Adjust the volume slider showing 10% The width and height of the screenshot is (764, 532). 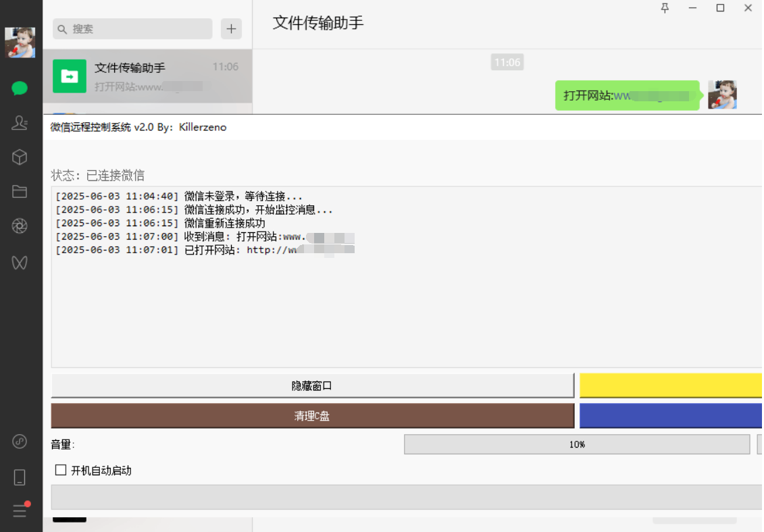576,444
